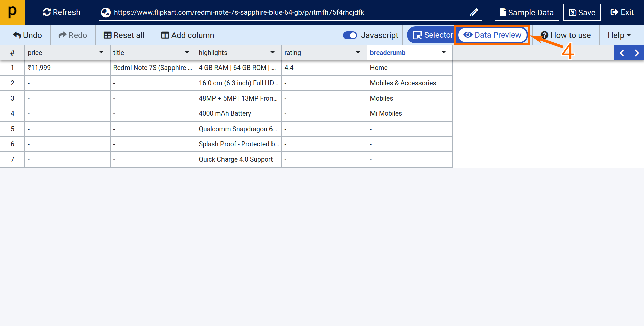The height and width of the screenshot is (326, 644).
Task: Save the scraper configuration
Action: coord(582,12)
